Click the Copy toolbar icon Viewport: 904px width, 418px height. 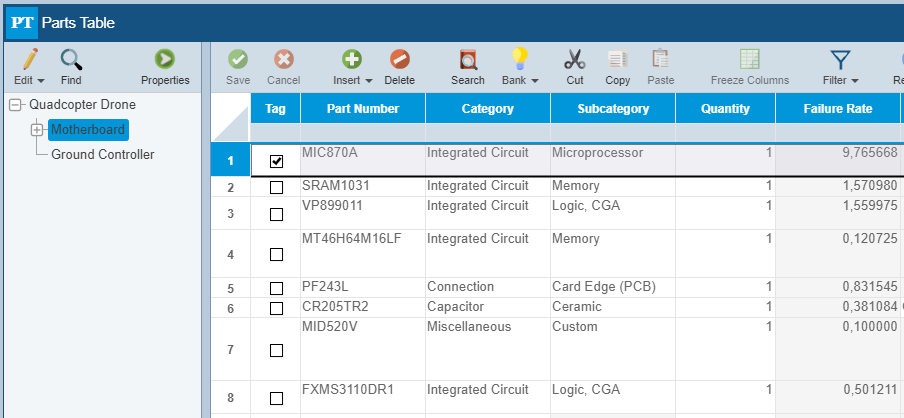(x=618, y=60)
